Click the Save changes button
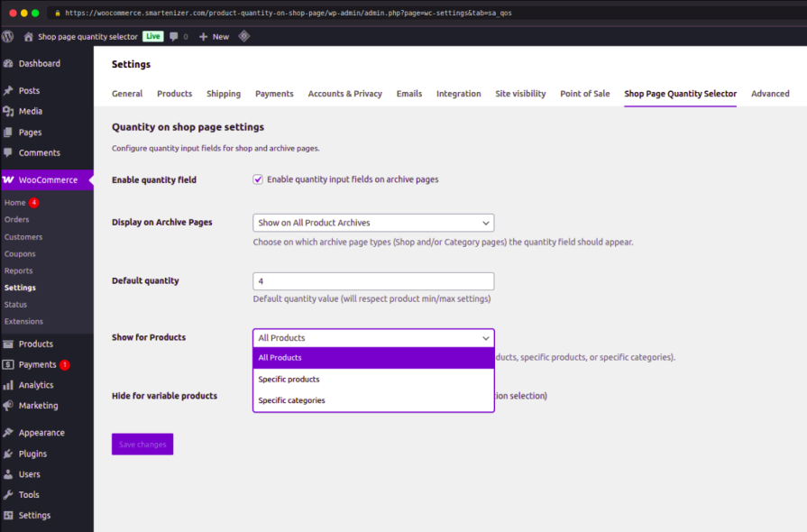Screen dimensions: 807x532 pos(142,444)
